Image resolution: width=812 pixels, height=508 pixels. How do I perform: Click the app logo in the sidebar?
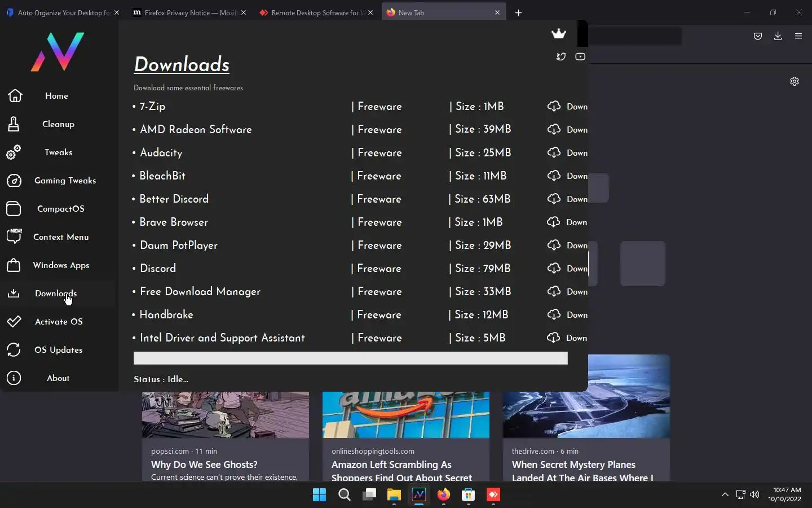click(x=58, y=51)
